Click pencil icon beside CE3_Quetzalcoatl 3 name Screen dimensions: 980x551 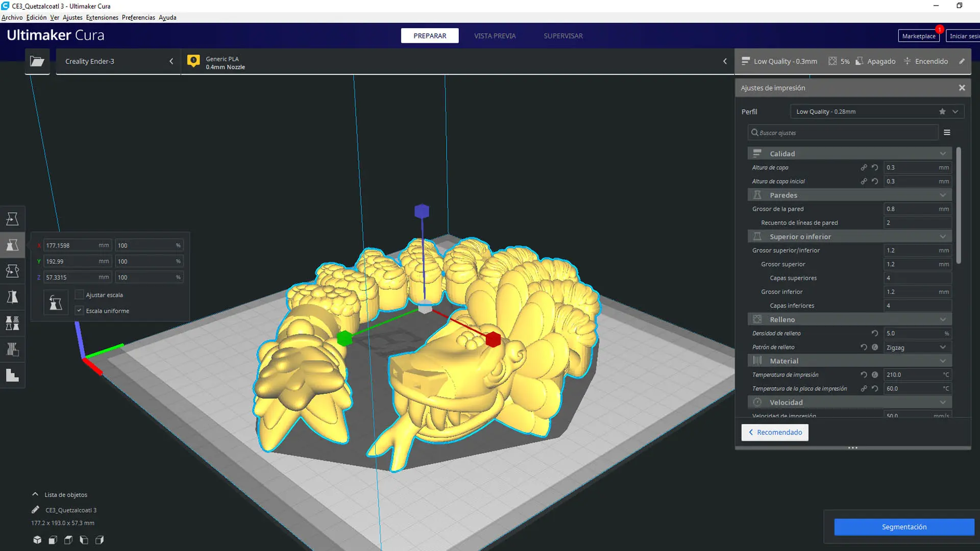[35, 510]
